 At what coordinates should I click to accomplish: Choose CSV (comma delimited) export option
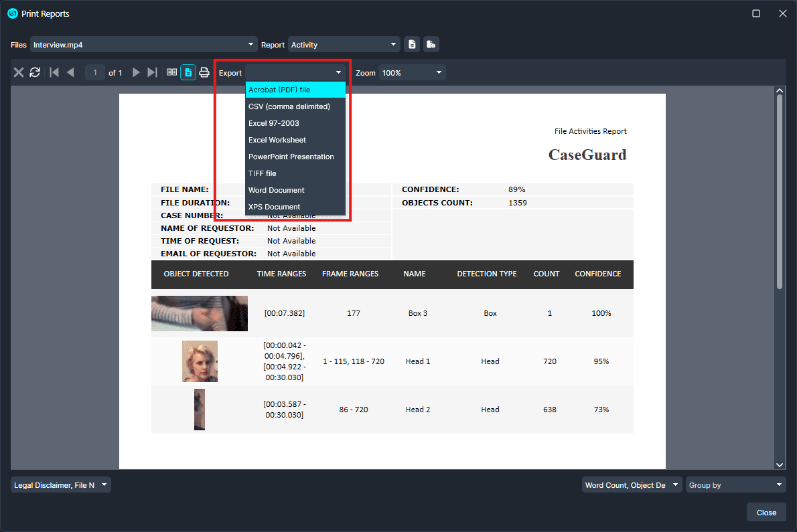point(295,106)
